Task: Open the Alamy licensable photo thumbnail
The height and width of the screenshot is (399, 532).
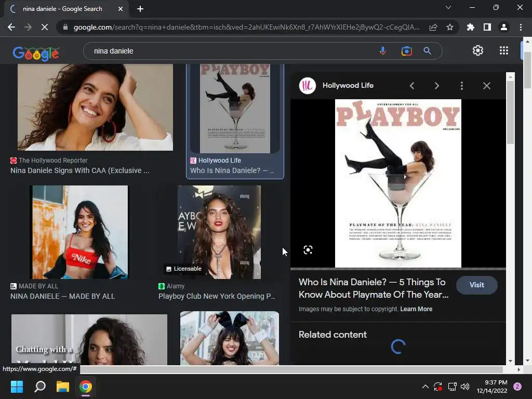Action: pos(219,232)
